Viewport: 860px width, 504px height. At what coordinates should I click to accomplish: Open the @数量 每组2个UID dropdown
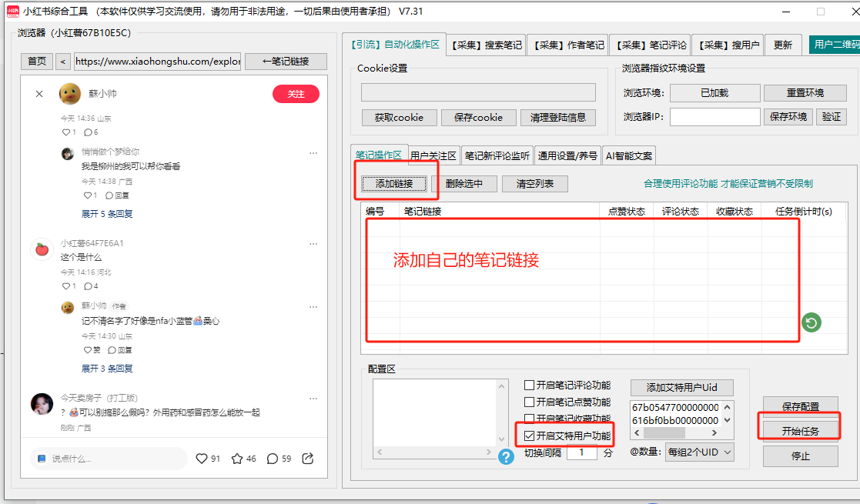point(699,452)
